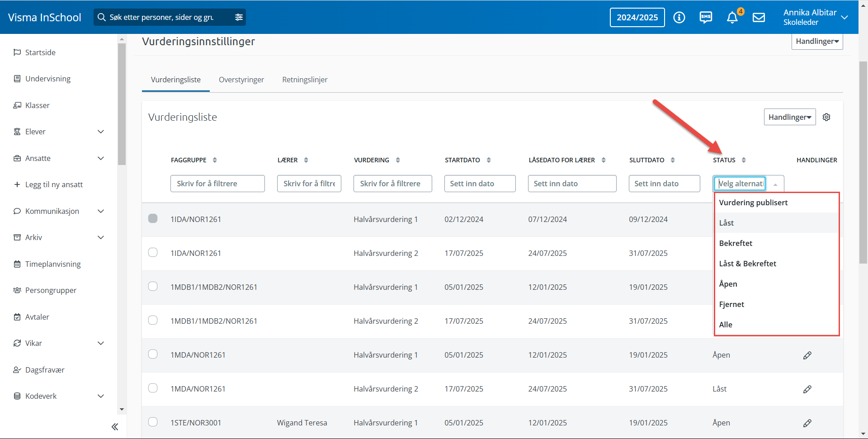Edit the 1MDA/NOR1261 Halvårsvurdering 1 row
This screenshot has width=868, height=439.
coord(807,355)
